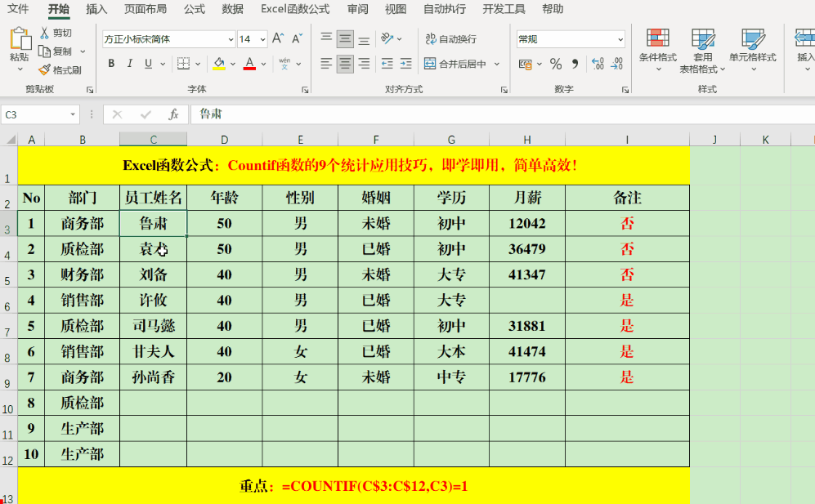Select the cell containing 孙尚香

(x=154, y=377)
